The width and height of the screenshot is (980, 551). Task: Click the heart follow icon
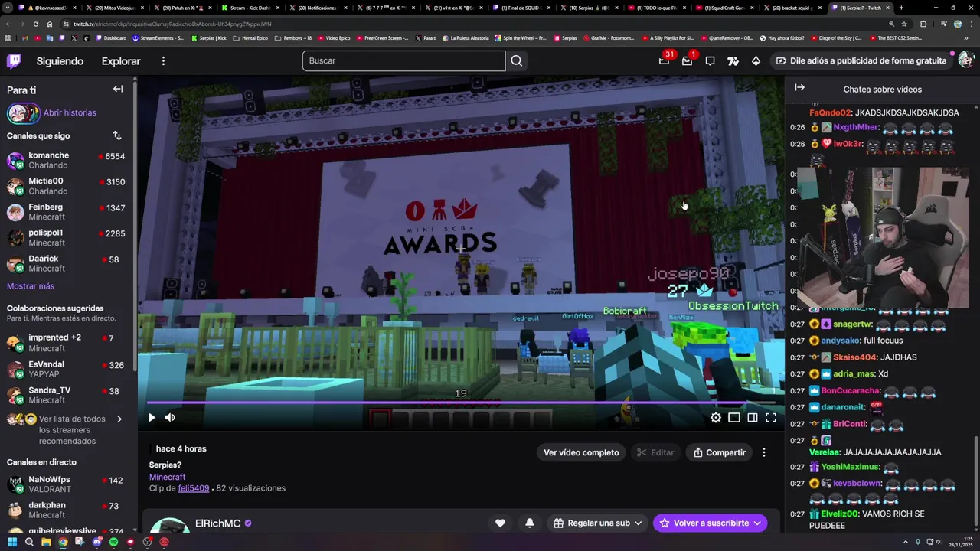[500, 523]
